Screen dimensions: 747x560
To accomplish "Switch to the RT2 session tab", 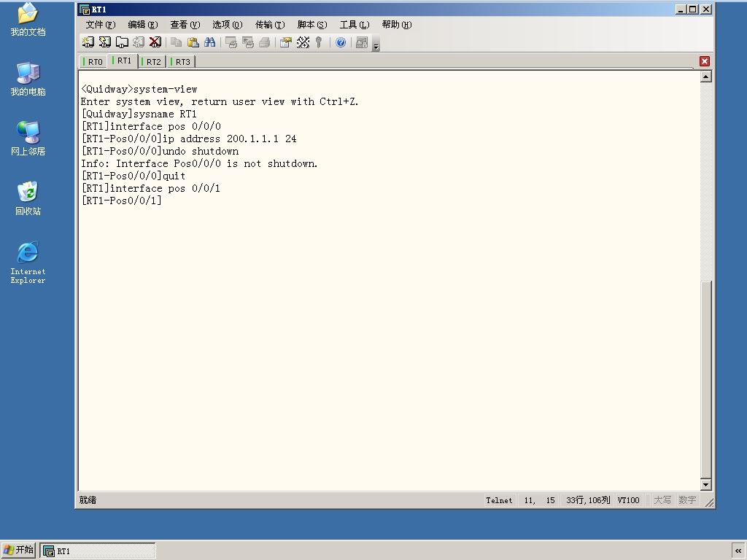I will point(152,62).
